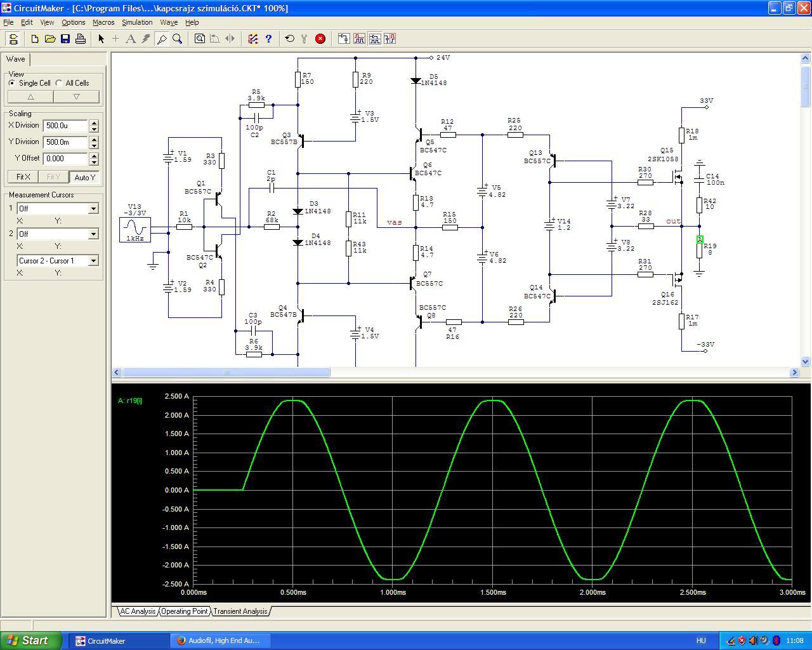The image size is (812, 650).
Task: Toggle the Auto Y scaling button
Action: click(x=84, y=177)
